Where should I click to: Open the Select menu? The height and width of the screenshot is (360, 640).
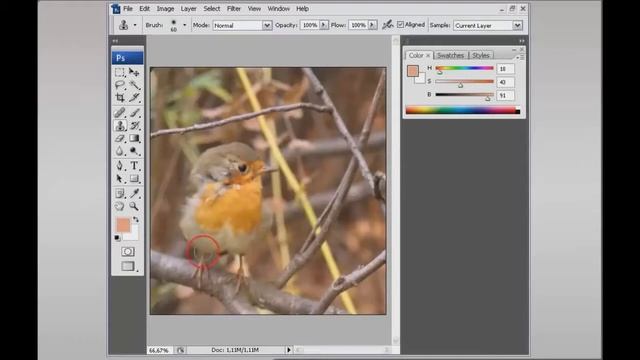tap(212, 9)
